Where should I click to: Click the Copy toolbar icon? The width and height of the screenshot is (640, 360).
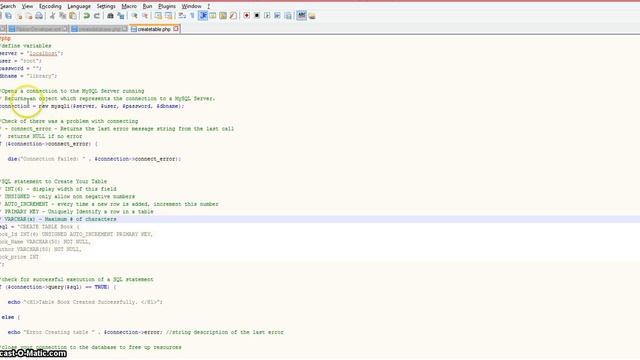62,16
